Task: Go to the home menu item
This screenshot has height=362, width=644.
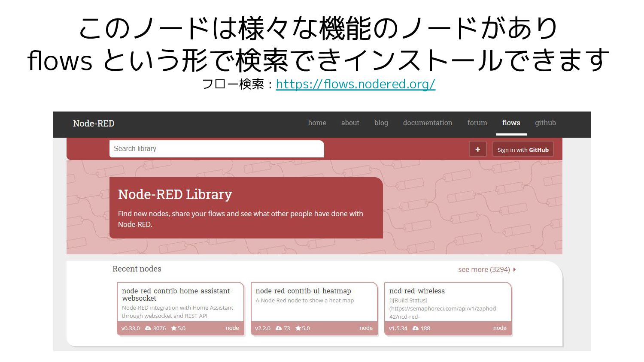Action: tap(317, 123)
